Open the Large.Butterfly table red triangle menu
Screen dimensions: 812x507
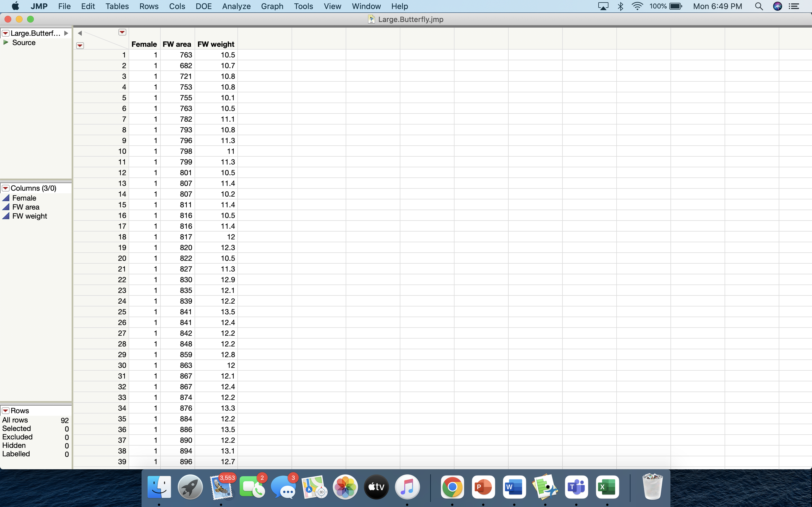click(x=5, y=33)
